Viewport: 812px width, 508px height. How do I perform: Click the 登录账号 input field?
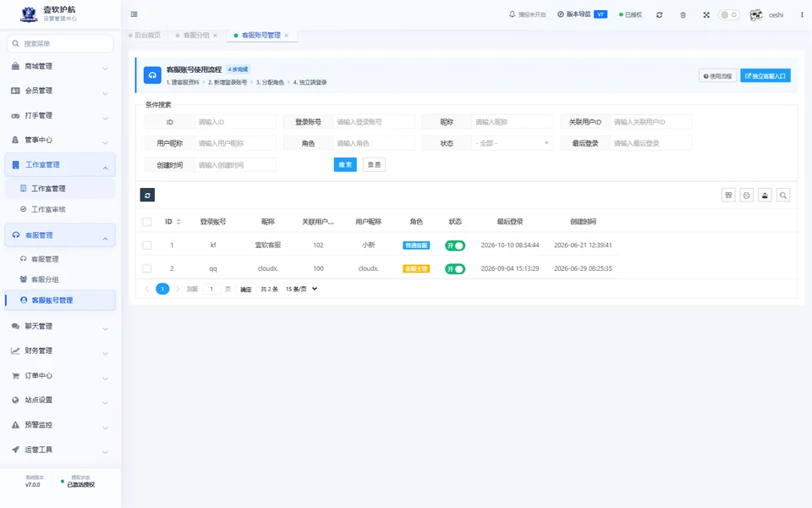pos(374,122)
